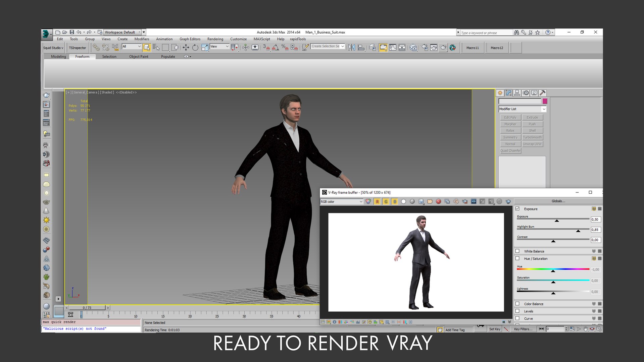
Task: Toggle red channel in V-Ray frame buffer
Action: pyautogui.click(x=377, y=201)
